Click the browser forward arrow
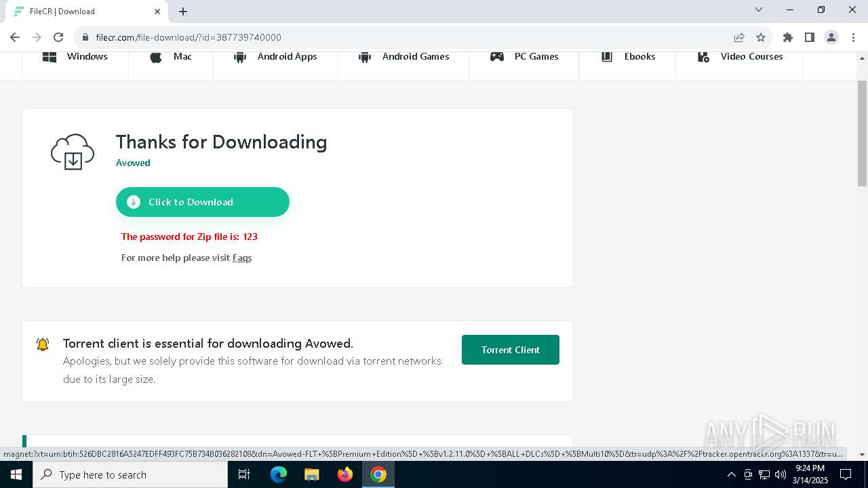 coord(37,37)
